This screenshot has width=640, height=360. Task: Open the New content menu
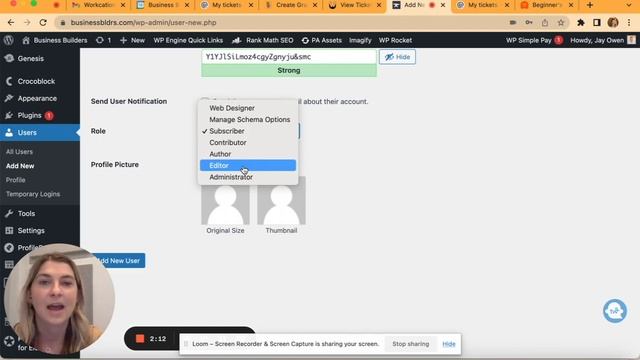click(x=132, y=40)
